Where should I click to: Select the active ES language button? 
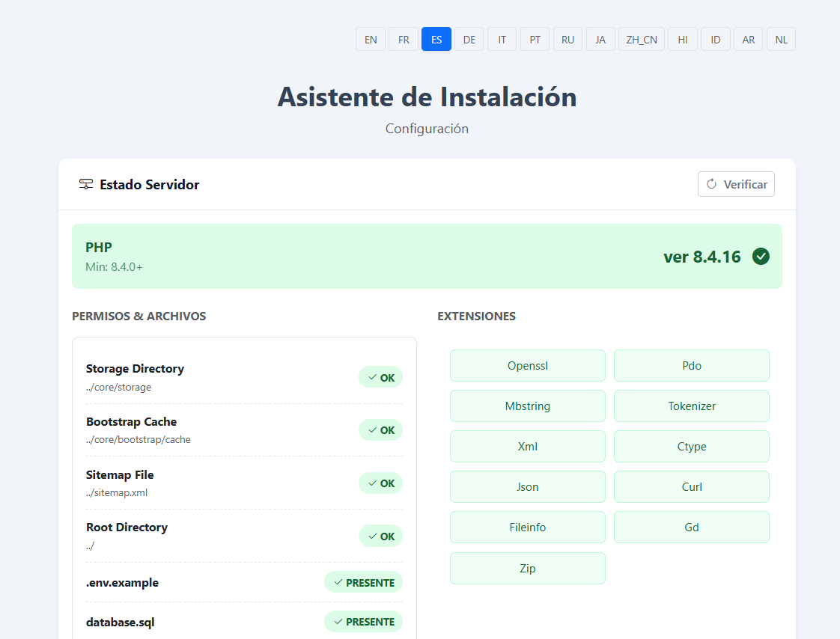click(436, 40)
